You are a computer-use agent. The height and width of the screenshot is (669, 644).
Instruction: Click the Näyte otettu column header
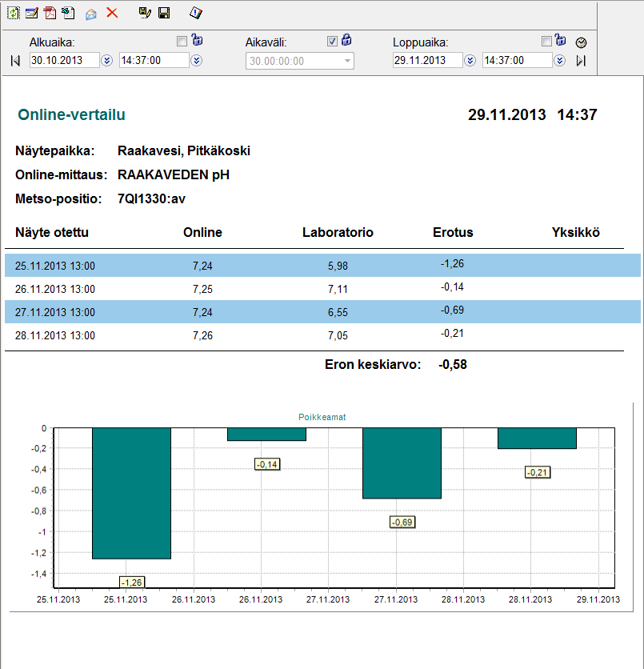click(52, 233)
